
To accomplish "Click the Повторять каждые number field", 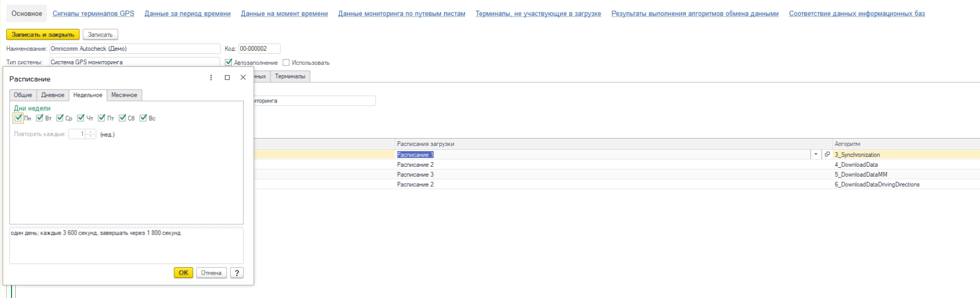I will point(77,134).
